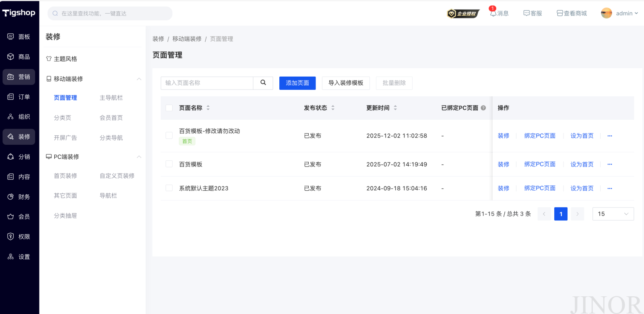This screenshot has height=314, width=644.
Task: Select 首页装修 submenu item
Action: tap(65, 176)
